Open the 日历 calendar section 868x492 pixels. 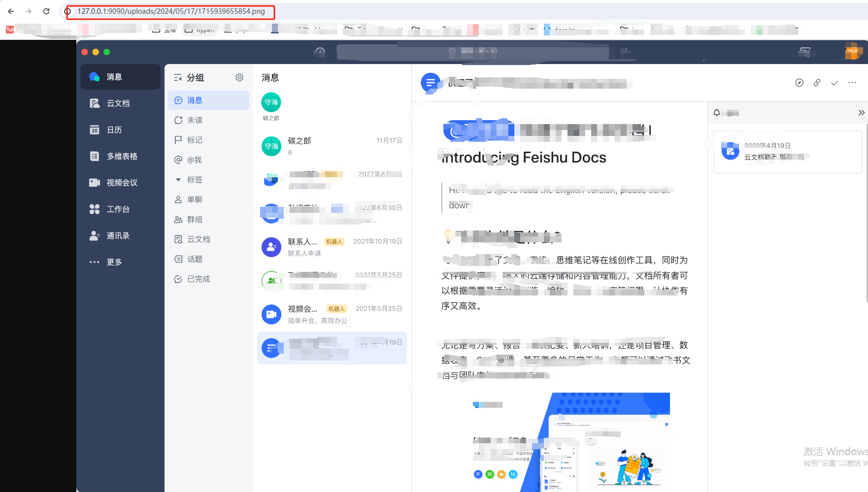pos(120,130)
